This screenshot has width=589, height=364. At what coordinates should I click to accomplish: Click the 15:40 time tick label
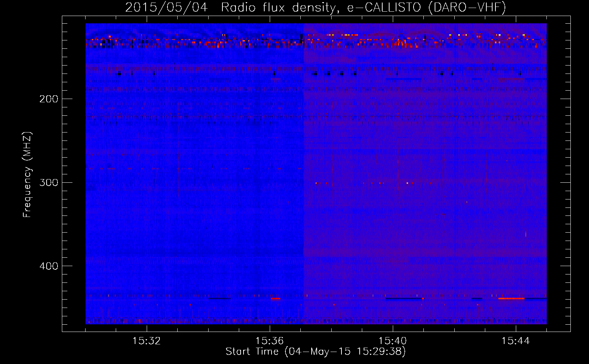coord(392,341)
